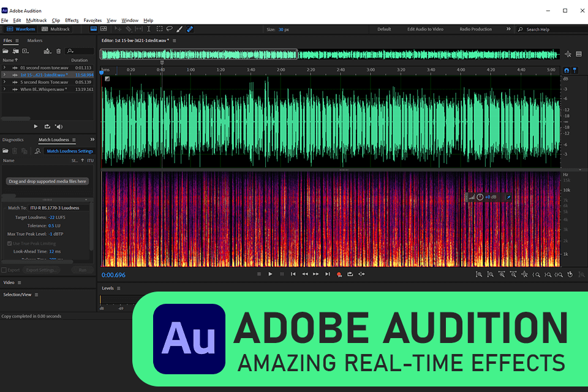
Task: Click the pin icon on the gain HUD
Action: pos(508,197)
